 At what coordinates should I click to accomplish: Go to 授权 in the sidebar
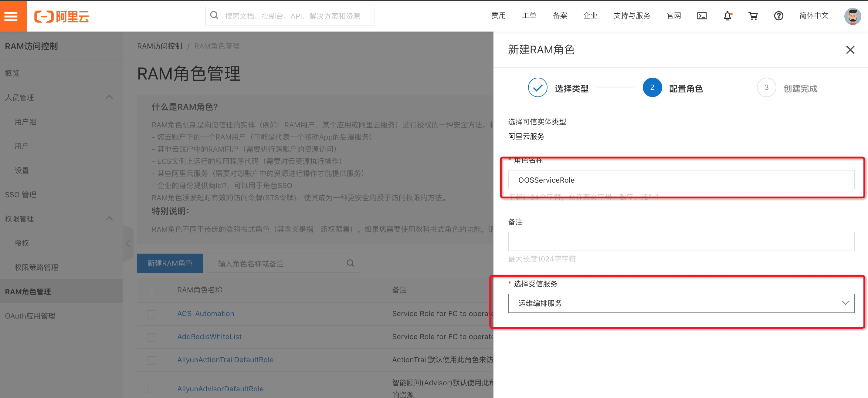click(22, 243)
